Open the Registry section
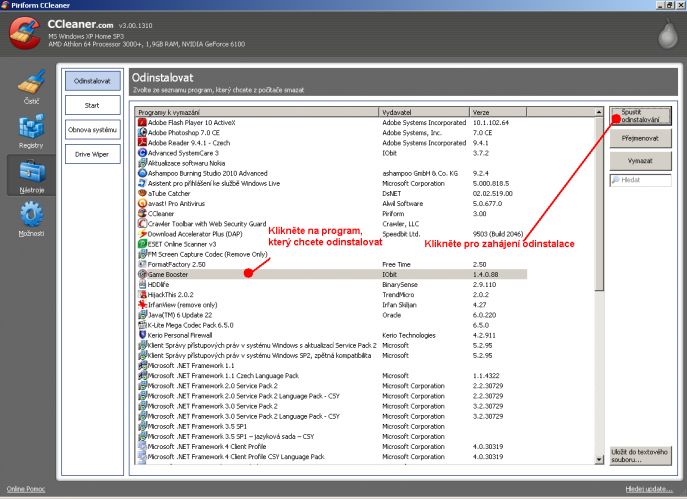Viewport: 687px width, 499px height. [x=31, y=131]
